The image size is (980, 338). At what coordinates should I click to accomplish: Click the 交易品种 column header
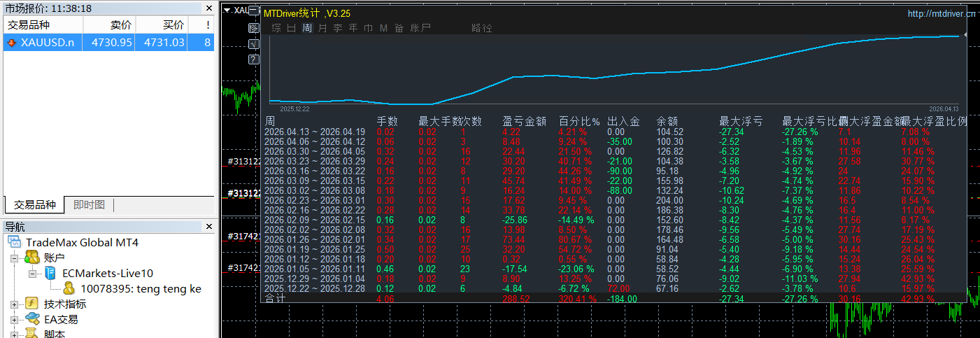[x=43, y=24]
